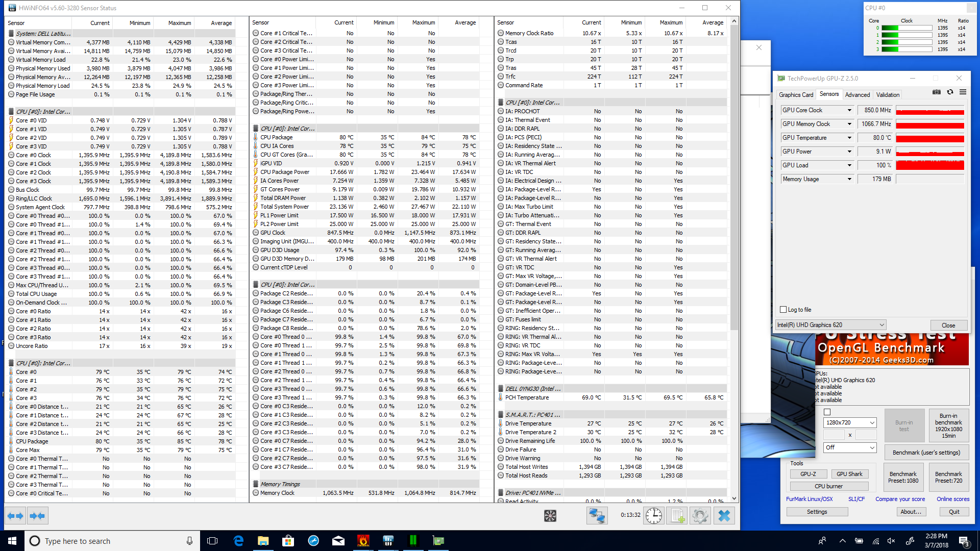This screenshot has width=980, height=551.
Task: Start logging with the sheet-plus icon
Action: tap(677, 516)
